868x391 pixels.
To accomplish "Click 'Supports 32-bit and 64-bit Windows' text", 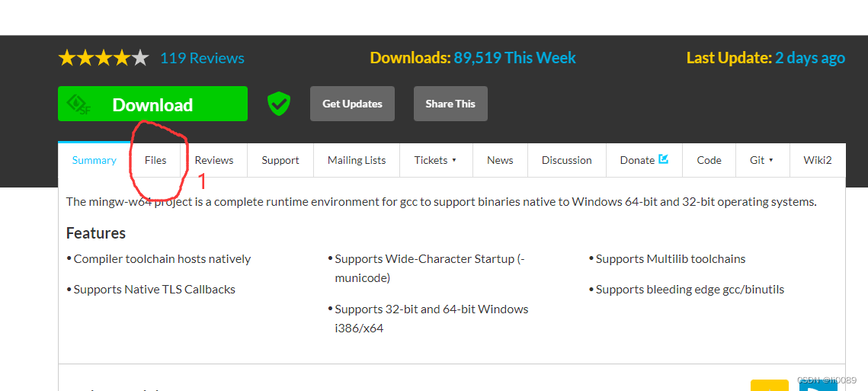I will point(432,319).
